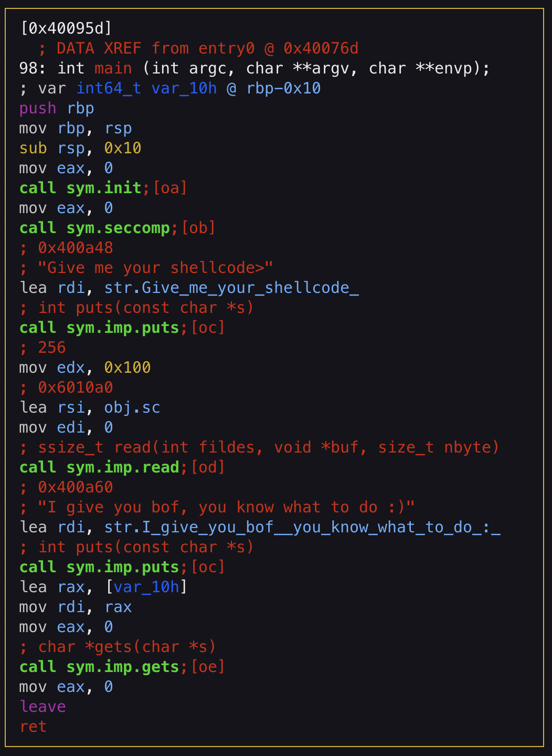This screenshot has width=552, height=756.
Task: Select the push rbp instruction
Action: pyautogui.click(x=57, y=108)
